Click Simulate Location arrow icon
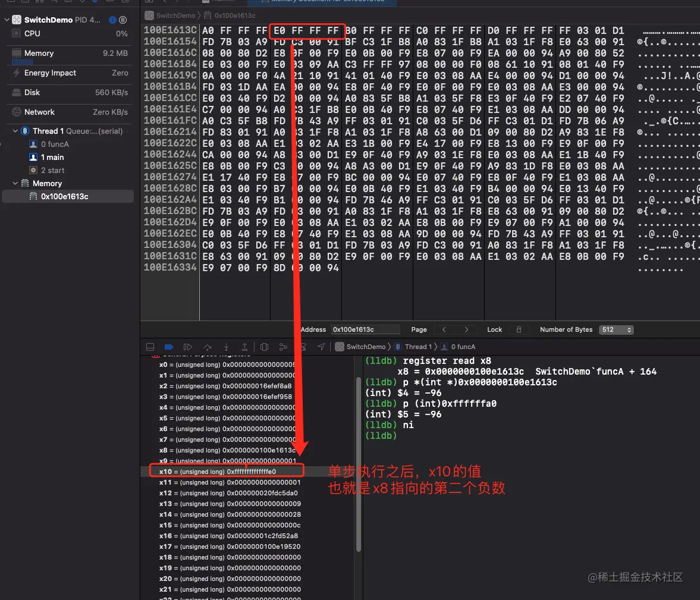Screen dimensions: 700x600 coord(321,347)
